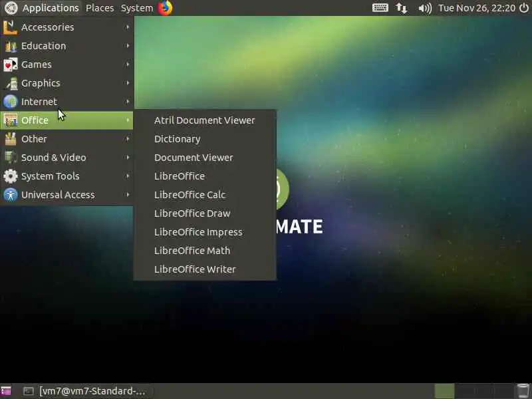Select the Accessories menu entry
Viewport: 532px width, 399px height.
tap(67, 27)
